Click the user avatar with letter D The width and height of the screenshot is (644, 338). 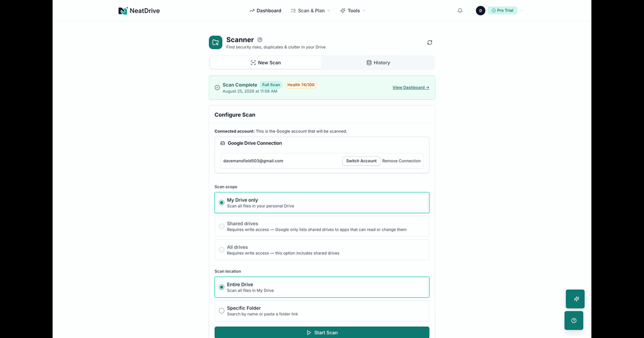[480, 11]
